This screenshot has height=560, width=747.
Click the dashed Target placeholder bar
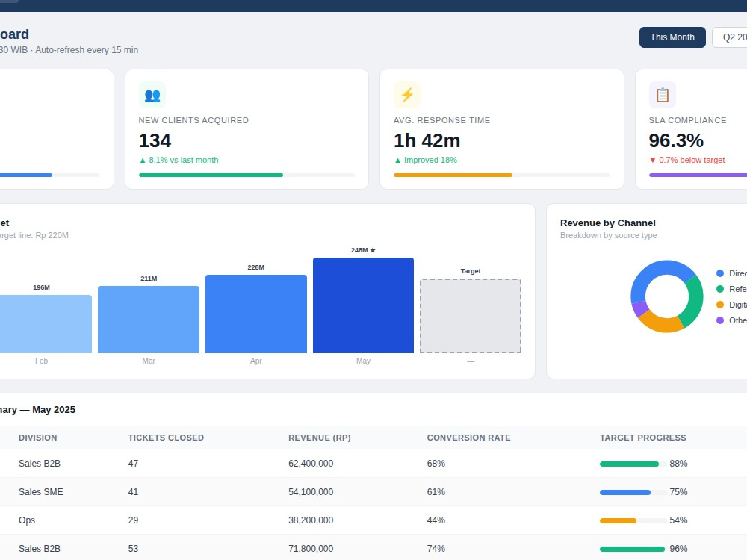471,316
